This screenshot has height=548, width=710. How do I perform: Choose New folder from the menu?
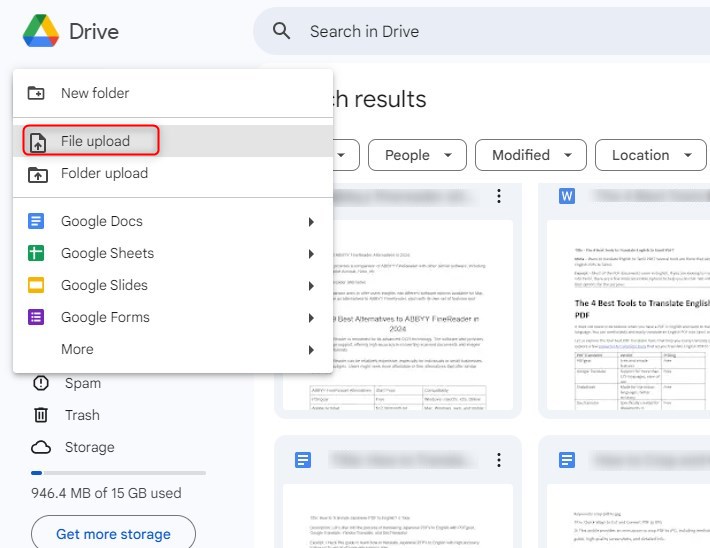click(173, 93)
